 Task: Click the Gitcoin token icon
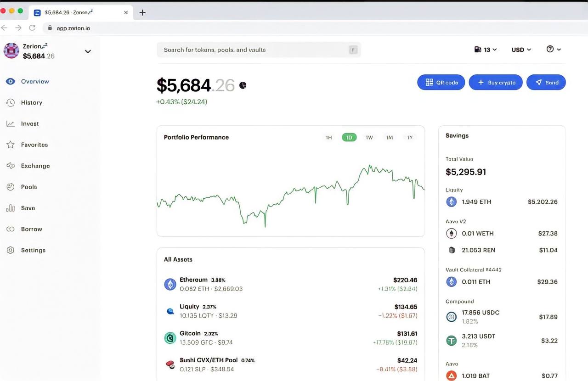(x=170, y=338)
